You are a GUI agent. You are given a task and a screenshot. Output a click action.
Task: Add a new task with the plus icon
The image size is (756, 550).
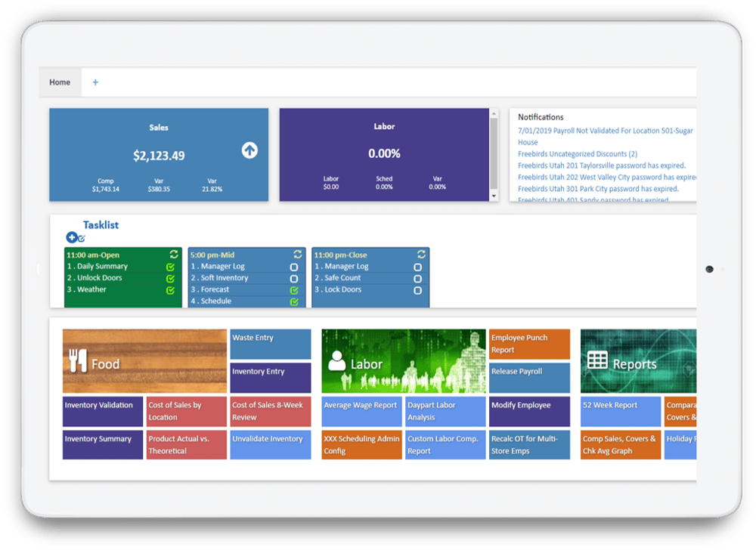click(x=72, y=238)
